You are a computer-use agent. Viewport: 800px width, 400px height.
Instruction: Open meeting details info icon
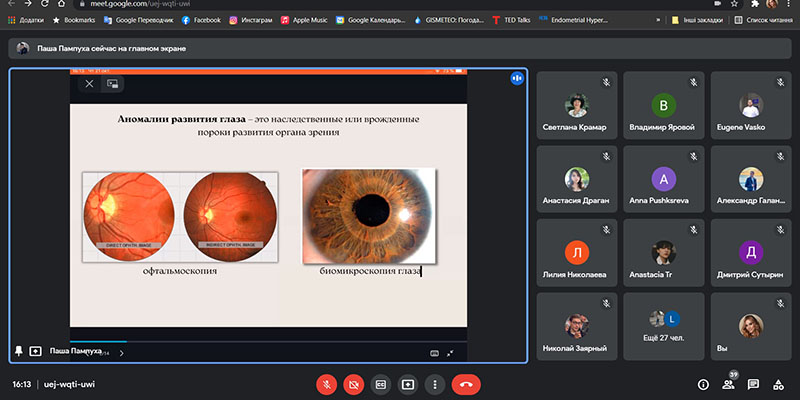(703, 384)
